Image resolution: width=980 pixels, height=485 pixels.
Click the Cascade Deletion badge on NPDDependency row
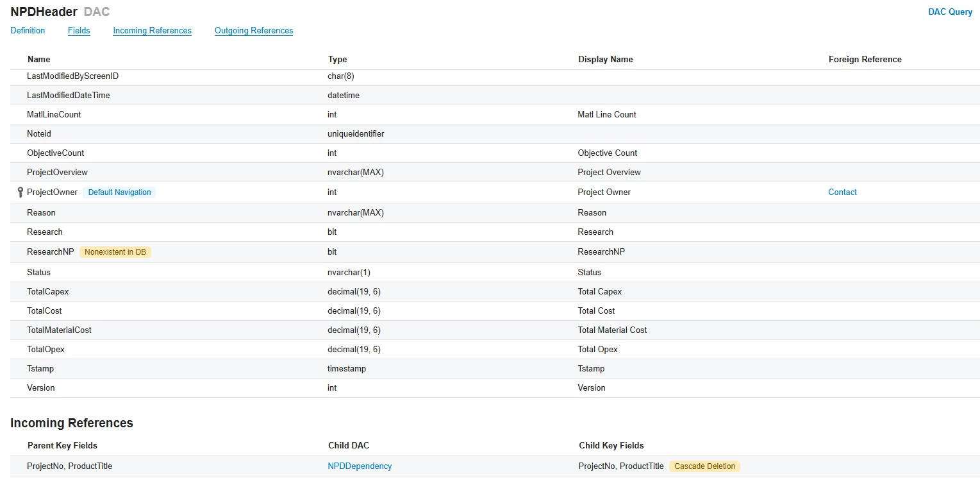pos(704,466)
